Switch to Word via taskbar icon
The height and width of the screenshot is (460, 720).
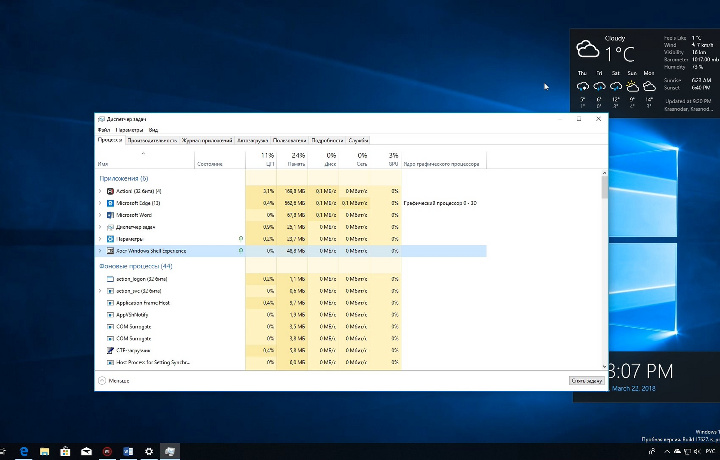click(128, 451)
